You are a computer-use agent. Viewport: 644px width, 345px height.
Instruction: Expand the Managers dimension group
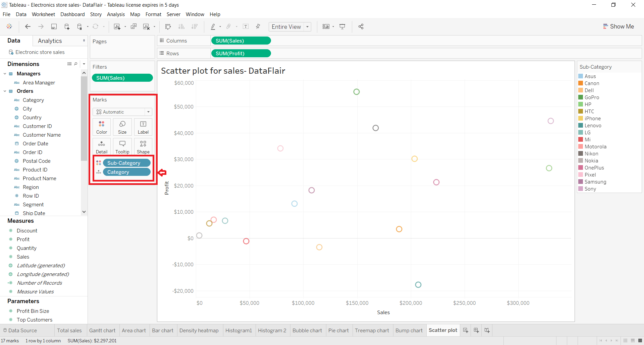[5, 73]
